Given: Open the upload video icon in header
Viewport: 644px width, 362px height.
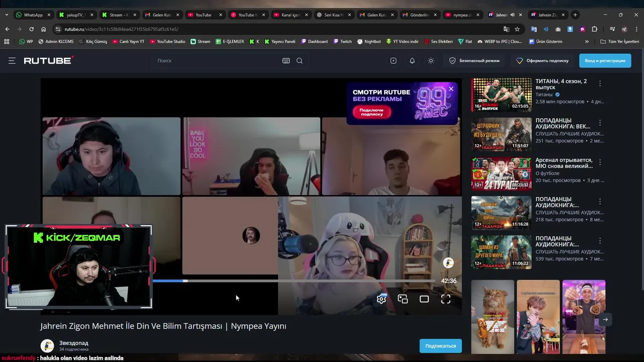Looking at the screenshot, I should (393, 60).
